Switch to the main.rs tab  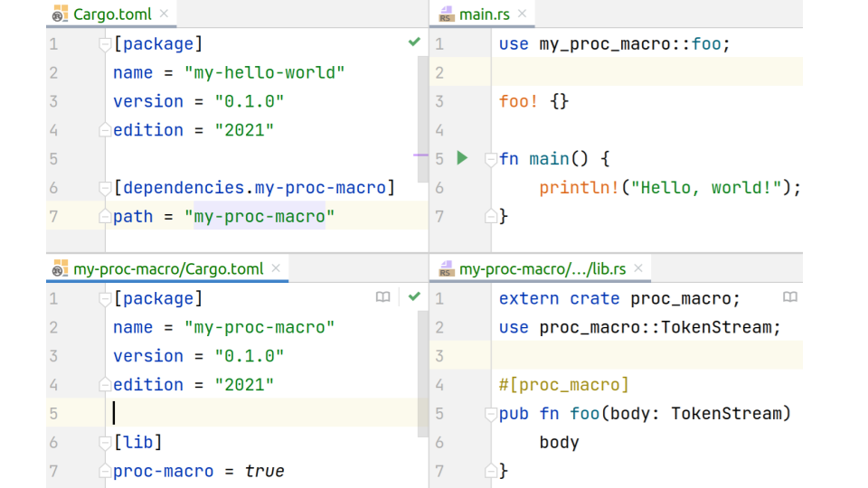tap(484, 14)
